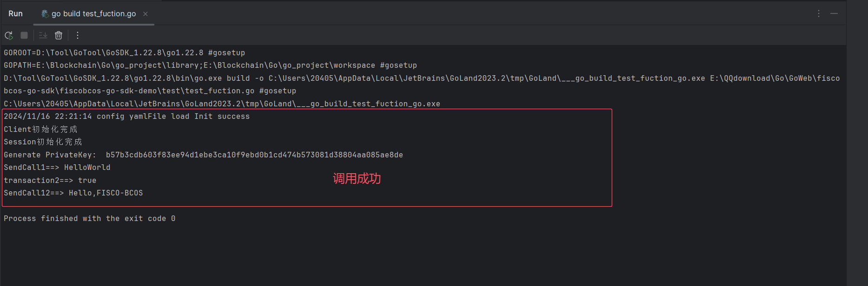Click 'SendCall1==> HelloWorld' line
This screenshot has width=868, height=286.
click(x=57, y=168)
